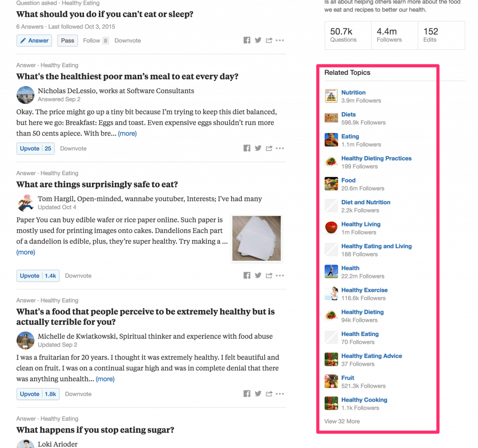
Task: Open Healthy Eating topic above sugar question
Action: click(59, 419)
